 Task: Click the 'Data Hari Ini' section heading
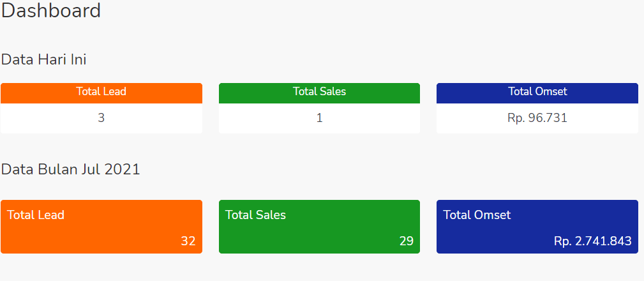tap(43, 59)
